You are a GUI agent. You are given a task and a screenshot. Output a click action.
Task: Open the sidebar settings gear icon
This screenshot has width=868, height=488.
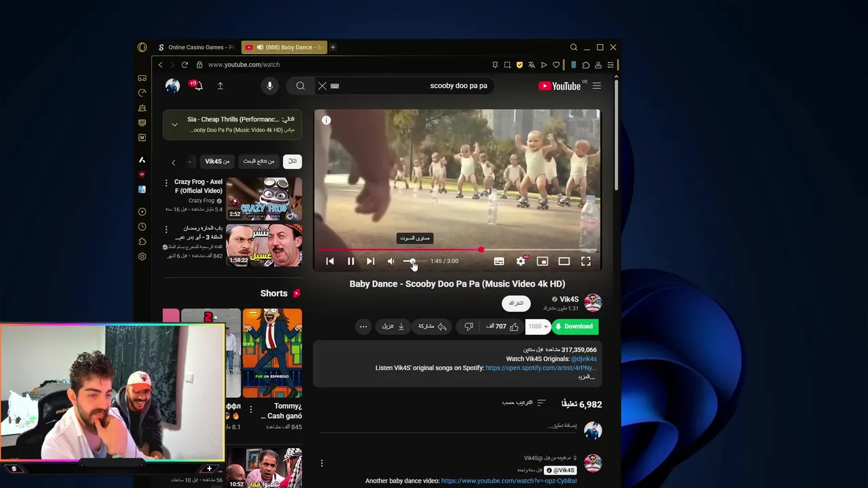coord(142,257)
